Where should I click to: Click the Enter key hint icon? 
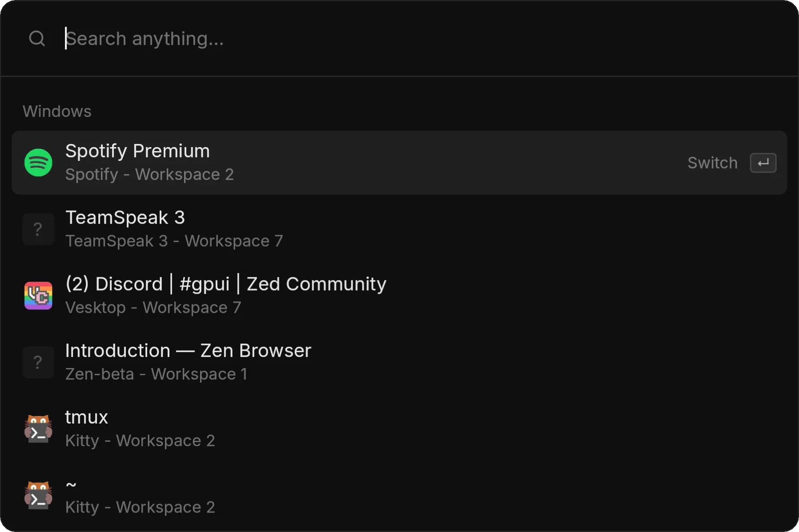pyautogui.click(x=763, y=163)
